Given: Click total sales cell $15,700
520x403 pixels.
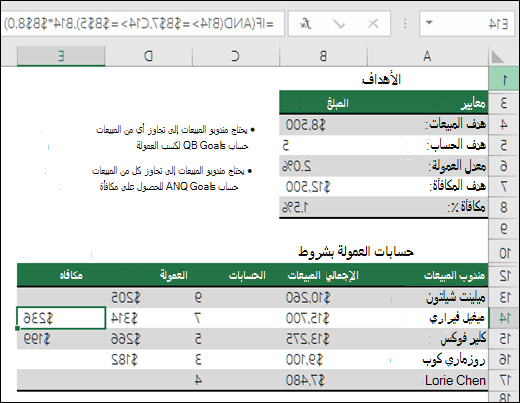Looking at the screenshot, I should click(323, 318).
